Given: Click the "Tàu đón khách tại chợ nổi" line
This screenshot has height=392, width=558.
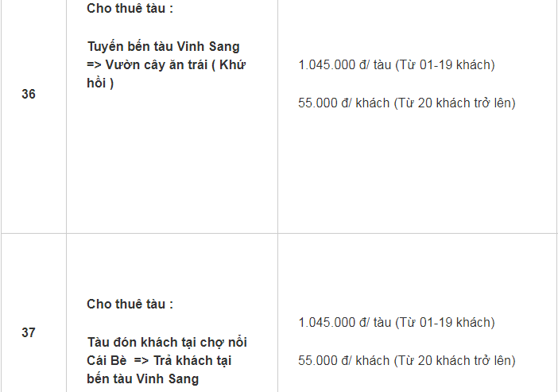Looking at the screenshot, I should 167,342.
